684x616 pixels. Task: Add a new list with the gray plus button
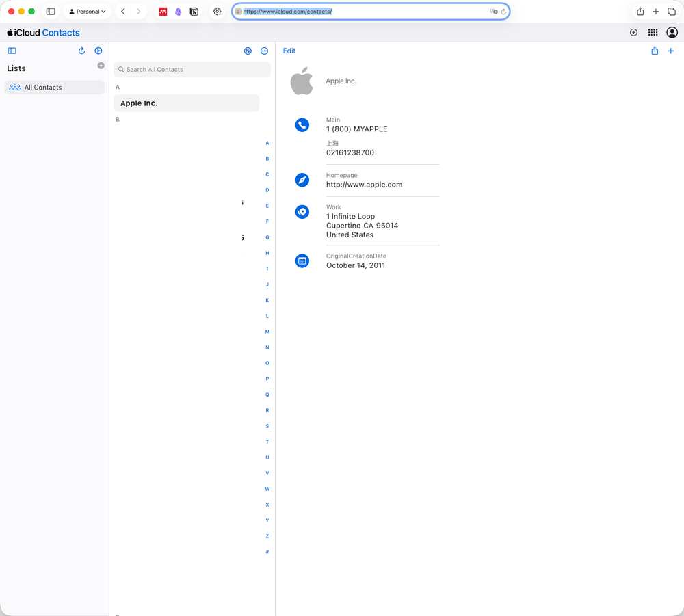(101, 66)
